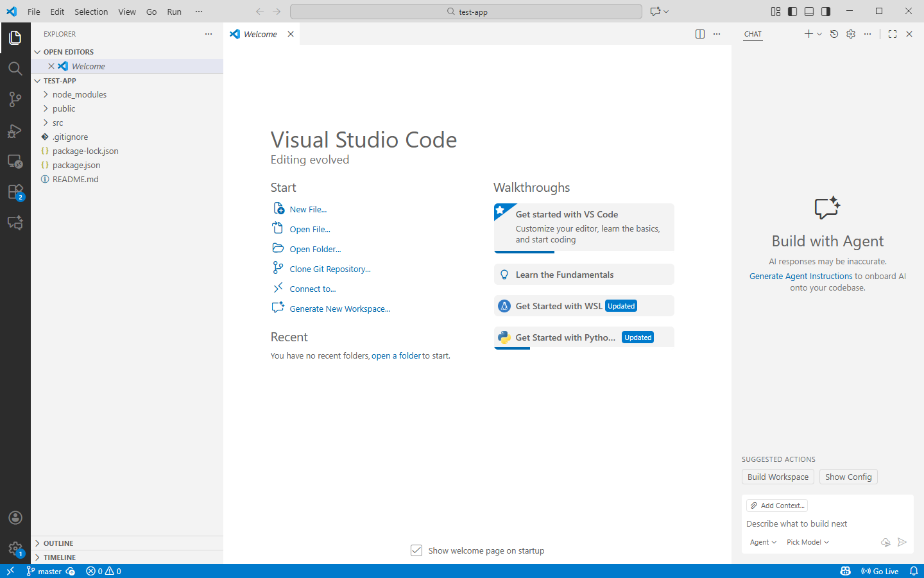Click the Add Context button

tap(777, 506)
